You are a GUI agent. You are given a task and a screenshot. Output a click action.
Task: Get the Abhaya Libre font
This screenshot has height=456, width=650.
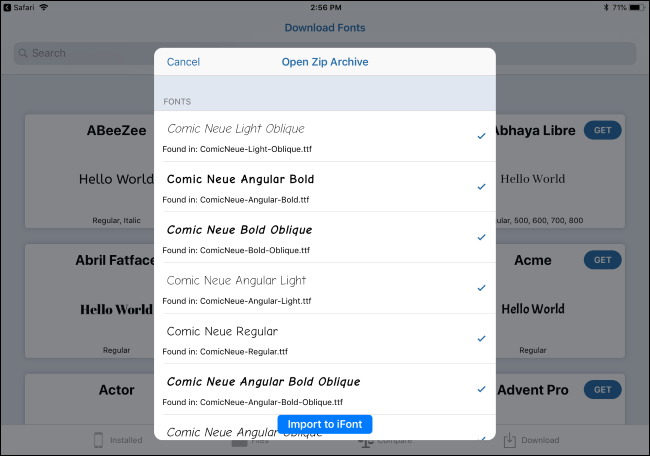(x=602, y=130)
